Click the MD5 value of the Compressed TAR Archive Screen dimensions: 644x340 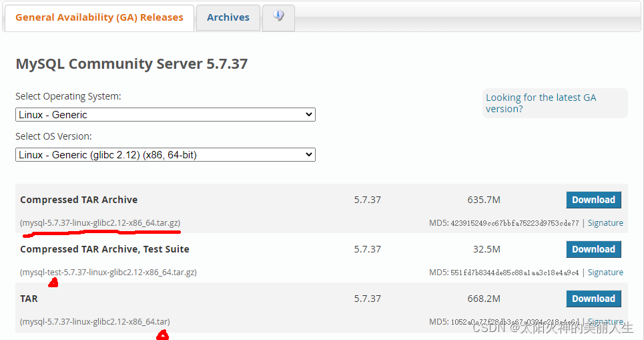[x=515, y=223]
